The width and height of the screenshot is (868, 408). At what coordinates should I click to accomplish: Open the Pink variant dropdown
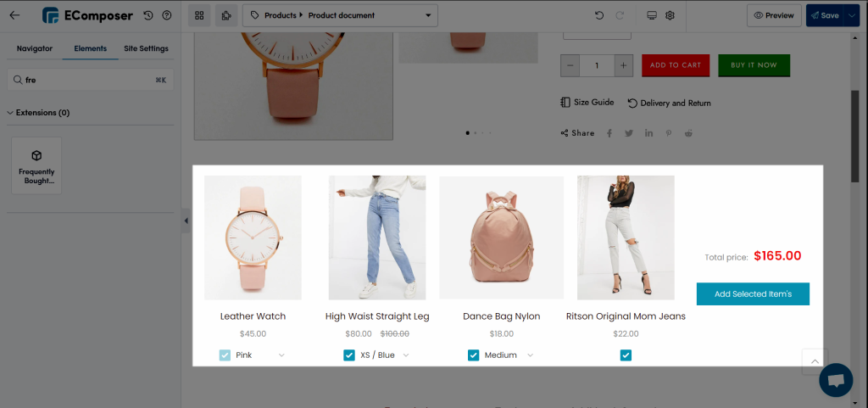260,355
